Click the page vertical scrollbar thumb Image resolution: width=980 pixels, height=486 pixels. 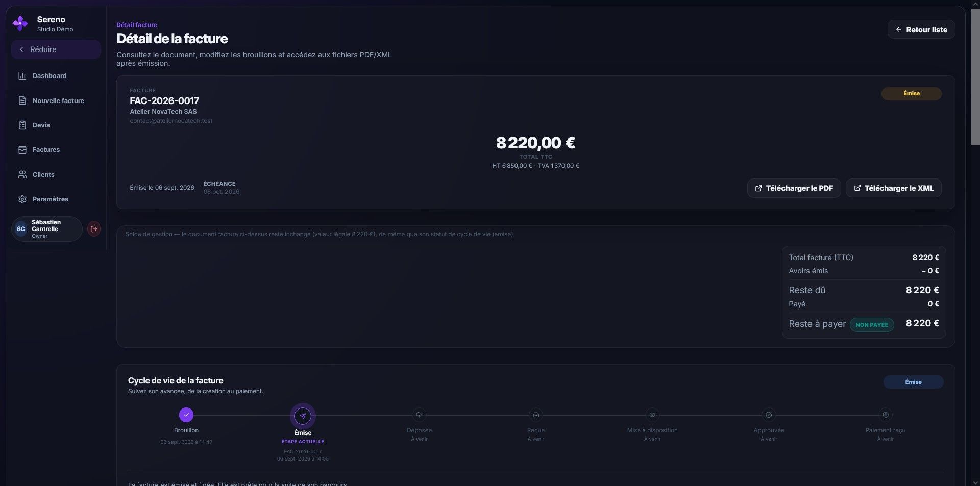pos(975,76)
